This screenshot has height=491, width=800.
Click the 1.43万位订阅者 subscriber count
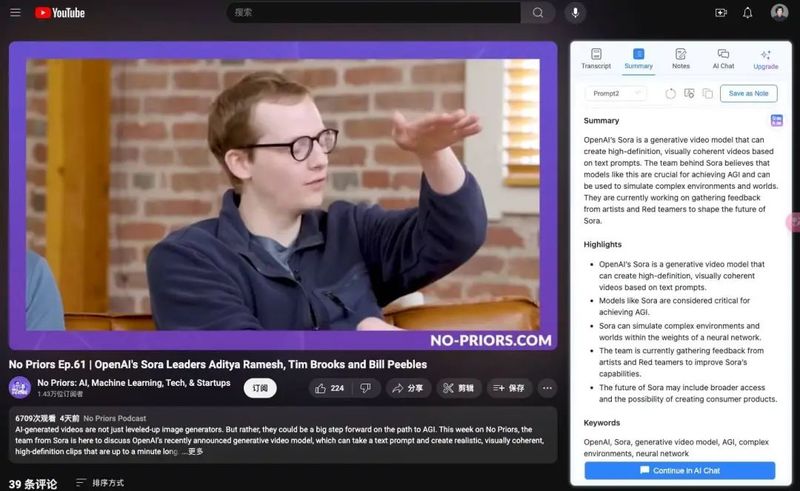60,394
